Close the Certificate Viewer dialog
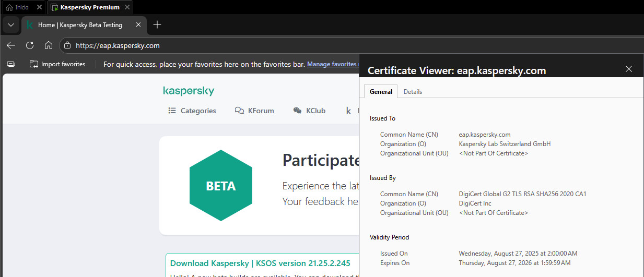Viewport: 644px width, 277px height. pyautogui.click(x=629, y=69)
